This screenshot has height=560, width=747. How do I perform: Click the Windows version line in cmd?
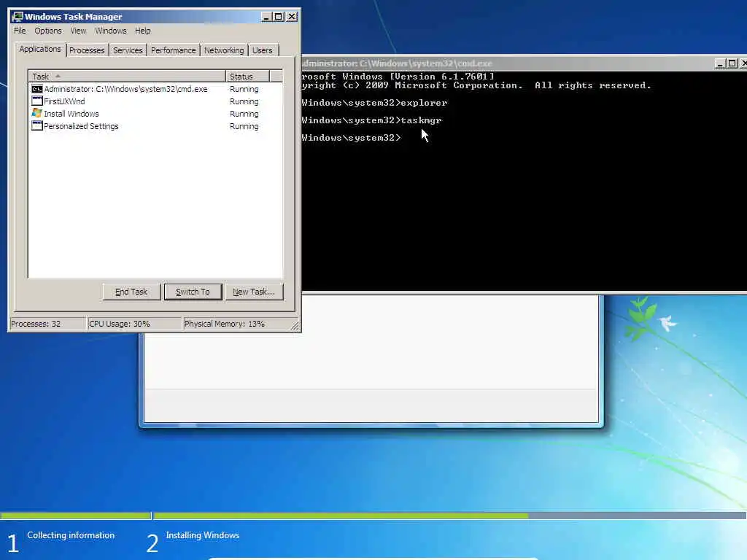point(398,76)
